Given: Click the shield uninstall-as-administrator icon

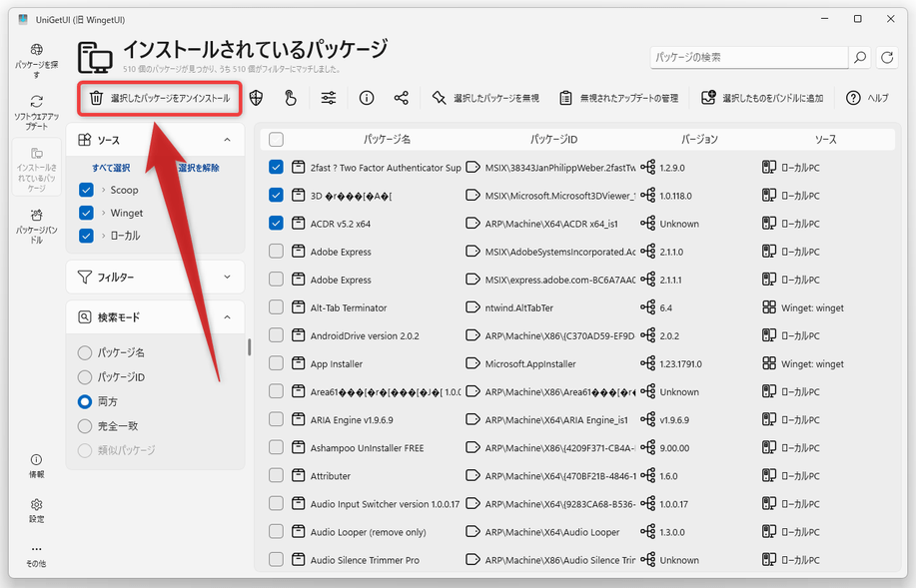Looking at the screenshot, I should click(256, 98).
